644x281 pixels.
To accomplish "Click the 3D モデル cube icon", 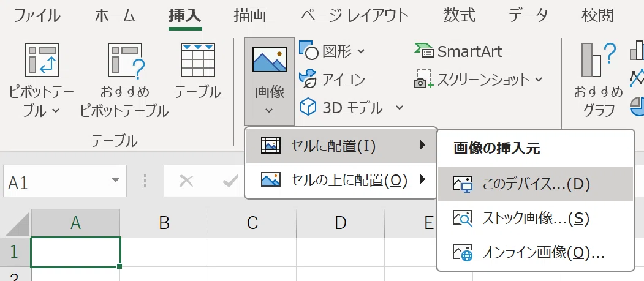I will coord(308,108).
